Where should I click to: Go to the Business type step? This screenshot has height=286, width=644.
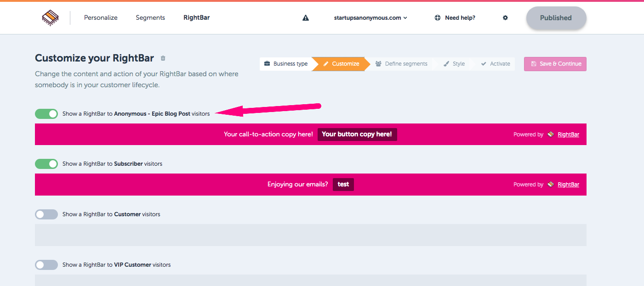286,64
